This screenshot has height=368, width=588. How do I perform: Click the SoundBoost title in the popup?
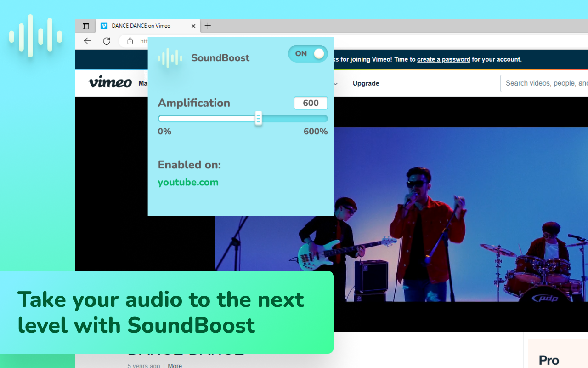(x=220, y=58)
